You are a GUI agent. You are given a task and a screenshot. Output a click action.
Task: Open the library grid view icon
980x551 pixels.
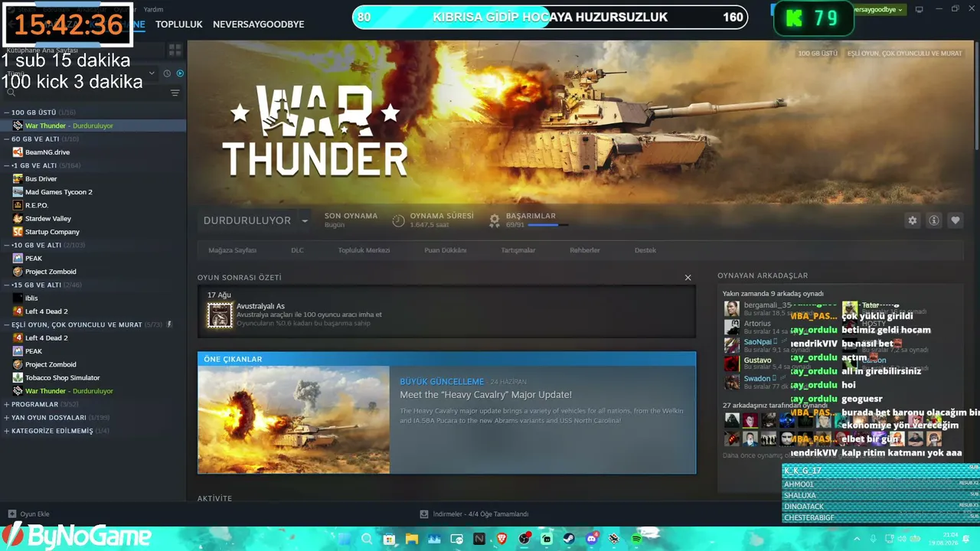pyautogui.click(x=175, y=50)
